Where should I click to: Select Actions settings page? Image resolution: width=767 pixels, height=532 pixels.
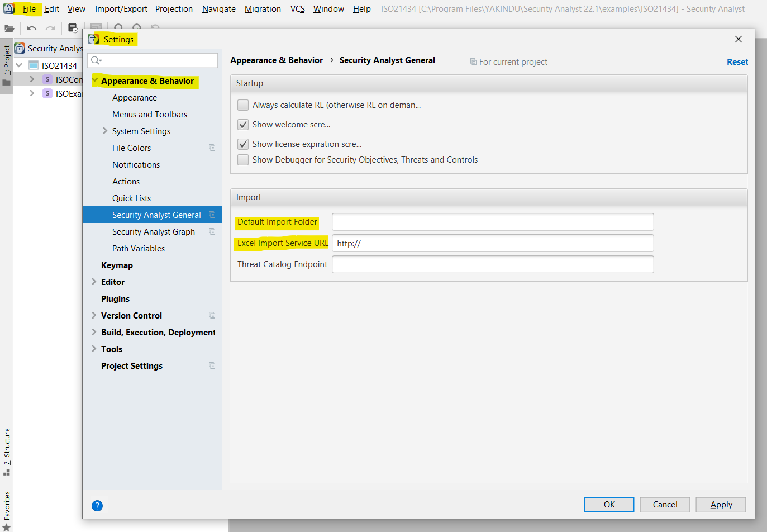pos(126,181)
